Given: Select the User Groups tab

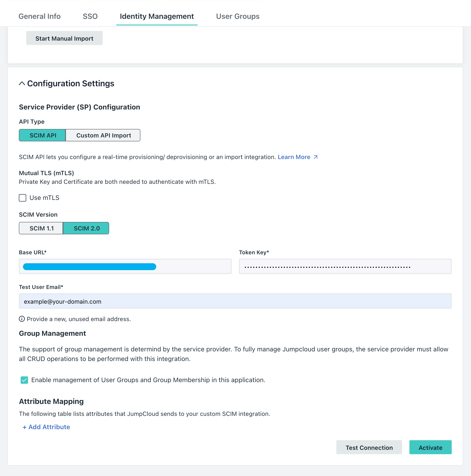Looking at the screenshot, I should (x=238, y=16).
